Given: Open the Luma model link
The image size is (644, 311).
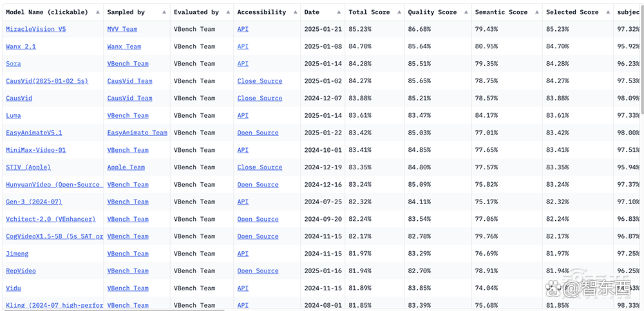Looking at the screenshot, I should click(13, 115).
